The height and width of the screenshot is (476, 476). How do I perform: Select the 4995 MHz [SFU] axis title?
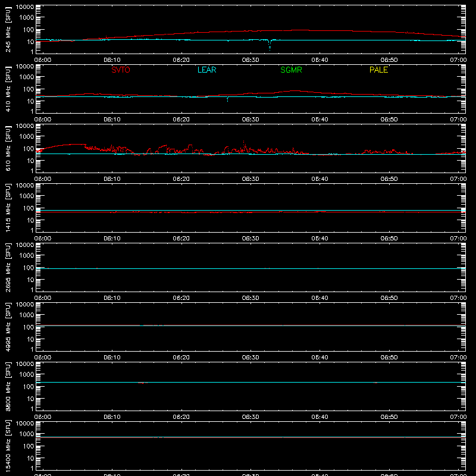[8, 327]
